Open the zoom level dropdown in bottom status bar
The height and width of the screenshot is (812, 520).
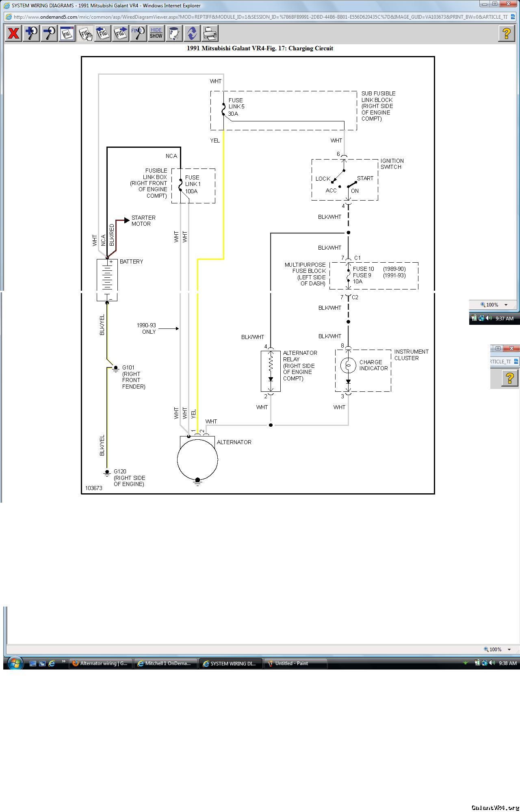[509, 649]
